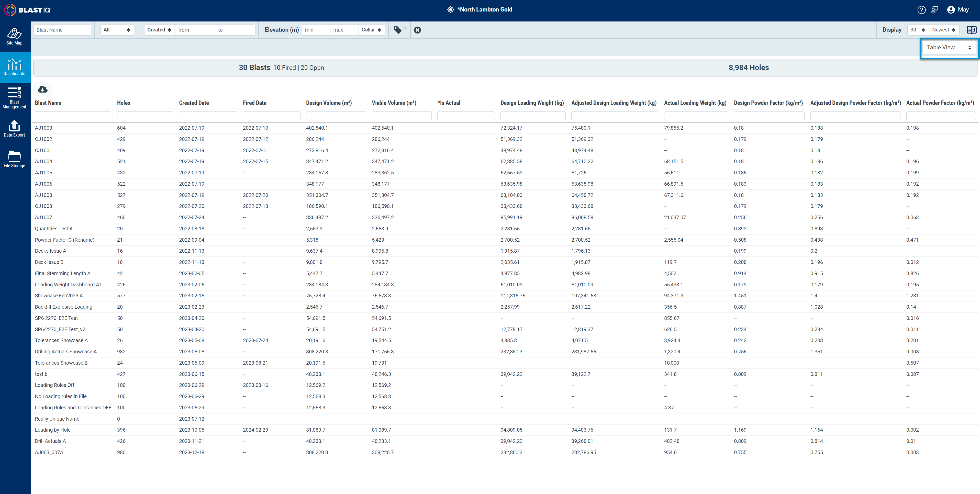The height and width of the screenshot is (494, 980).
Task: Open the Data Export section
Action: (15, 129)
